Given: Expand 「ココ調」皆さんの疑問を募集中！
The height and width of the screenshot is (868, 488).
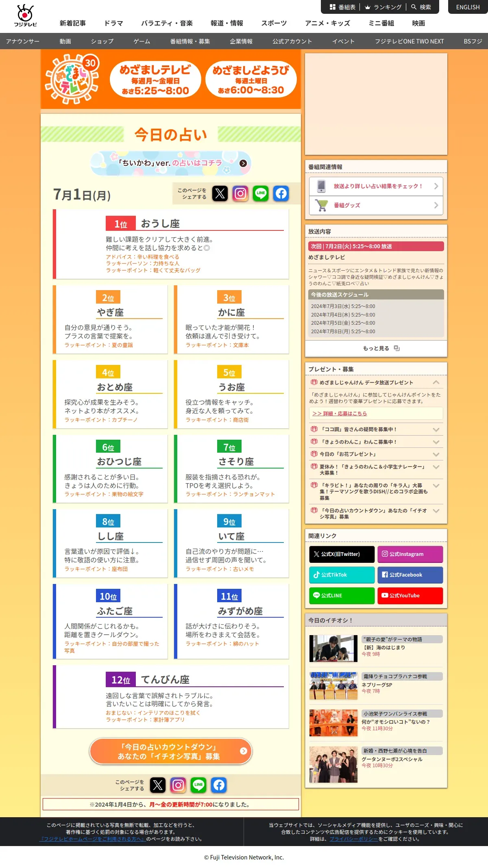Looking at the screenshot, I should coord(436,430).
